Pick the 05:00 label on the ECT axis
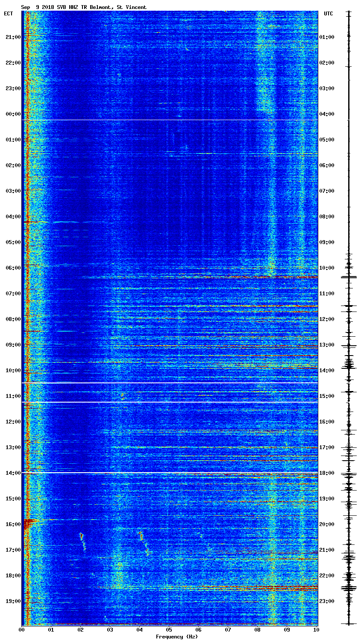364x641 pixels. point(12,242)
